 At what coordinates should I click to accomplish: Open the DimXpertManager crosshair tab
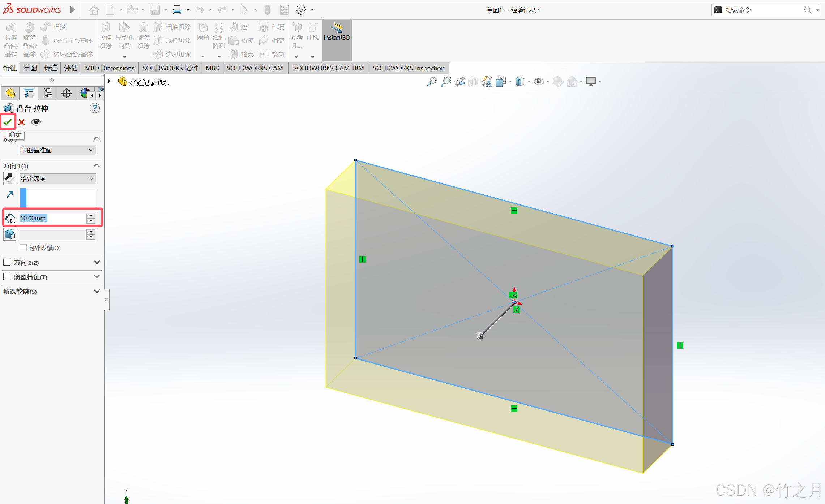(x=67, y=94)
